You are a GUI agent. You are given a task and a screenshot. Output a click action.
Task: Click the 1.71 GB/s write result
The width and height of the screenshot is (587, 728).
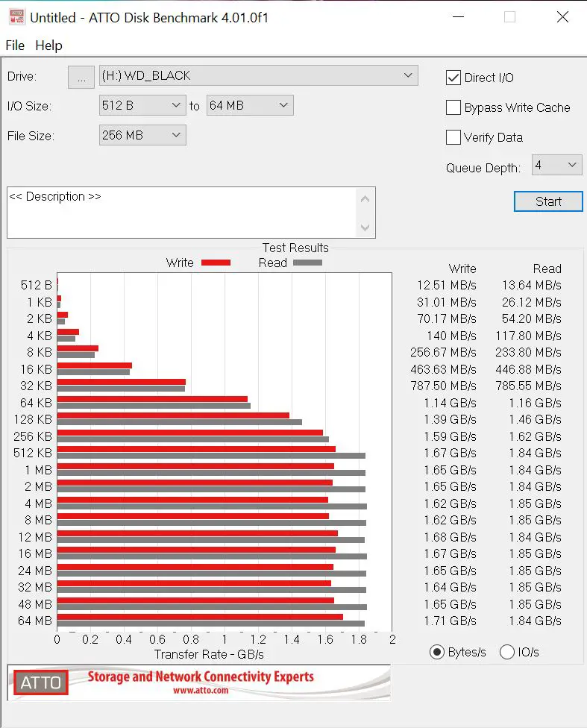click(x=450, y=621)
